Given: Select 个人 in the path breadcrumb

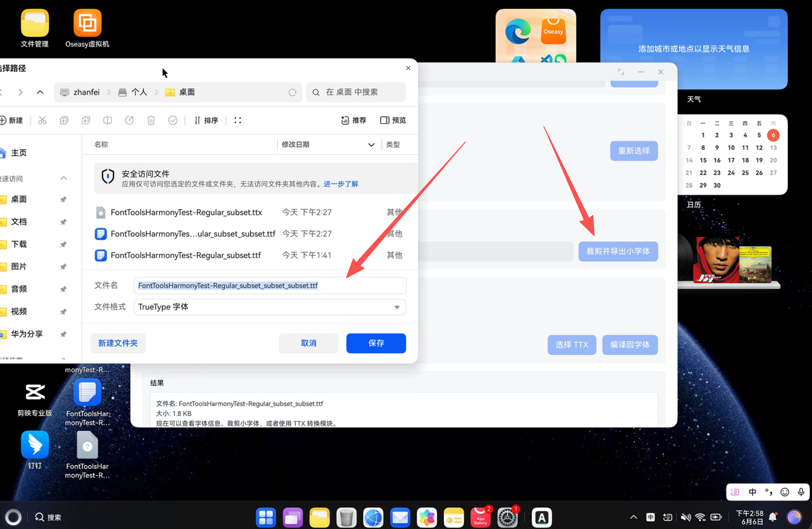Looking at the screenshot, I should 133,92.
